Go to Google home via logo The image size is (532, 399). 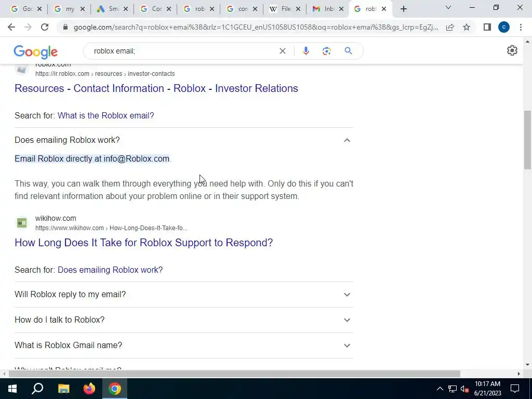[x=36, y=52]
